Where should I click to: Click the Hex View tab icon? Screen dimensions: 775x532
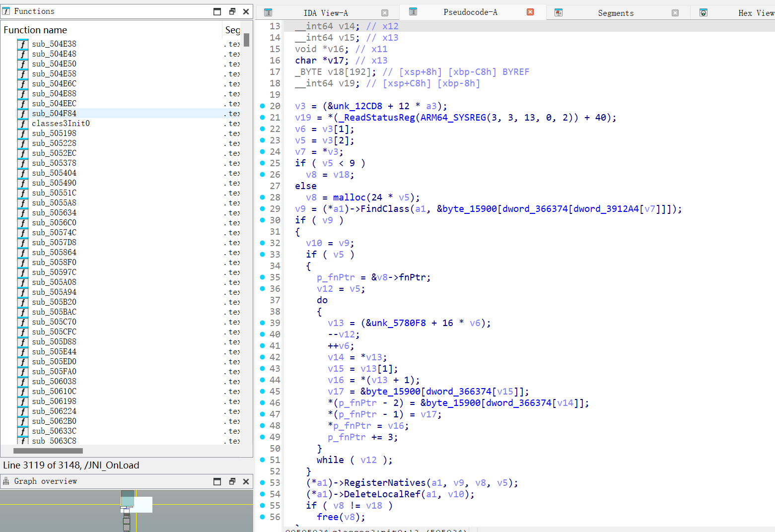click(x=704, y=13)
